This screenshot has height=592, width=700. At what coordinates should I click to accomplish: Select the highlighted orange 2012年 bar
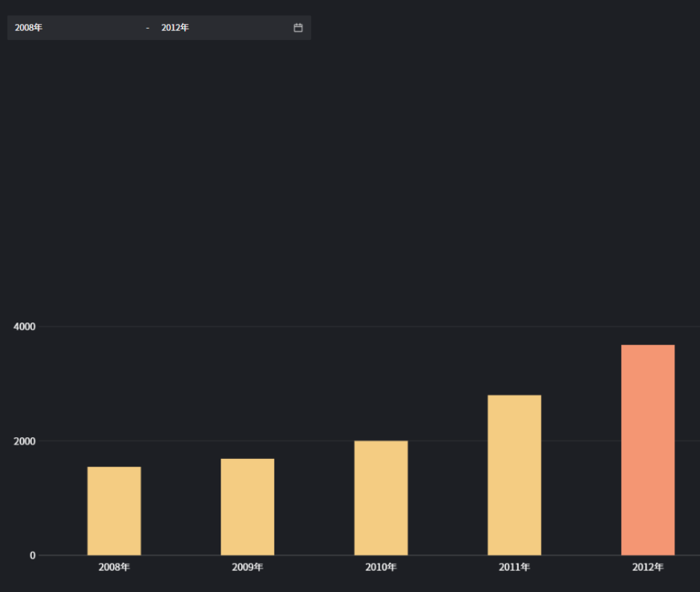tap(648, 450)
